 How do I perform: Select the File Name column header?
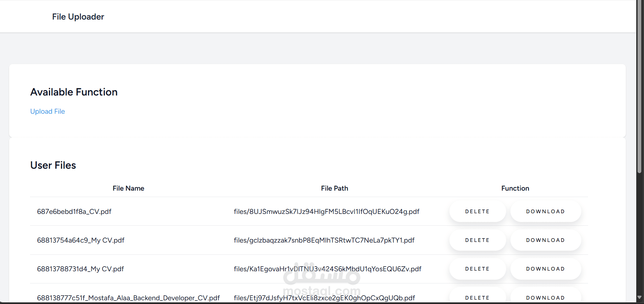[x=128, y=188]
